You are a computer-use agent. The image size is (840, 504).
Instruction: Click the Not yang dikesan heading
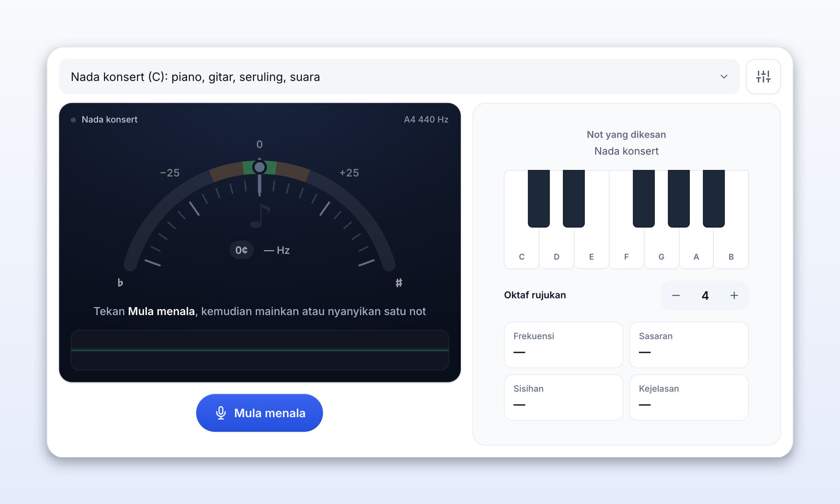coord(626,134)
